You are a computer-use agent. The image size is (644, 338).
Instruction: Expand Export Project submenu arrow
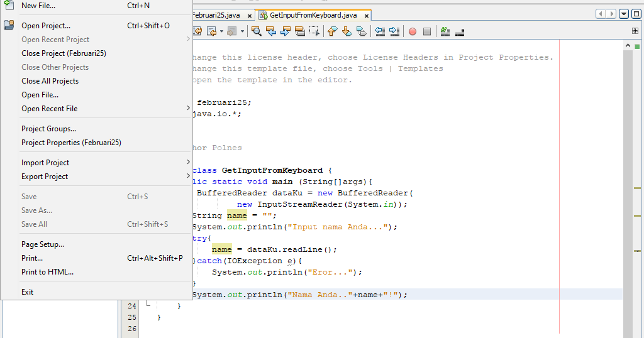188,176
